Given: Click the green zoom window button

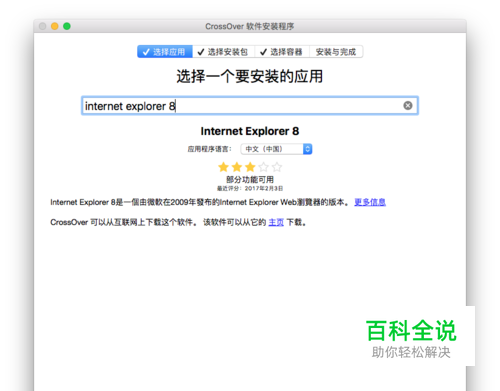Looking at the screenshot, I should pyautogui.click(x=67, y=26).
